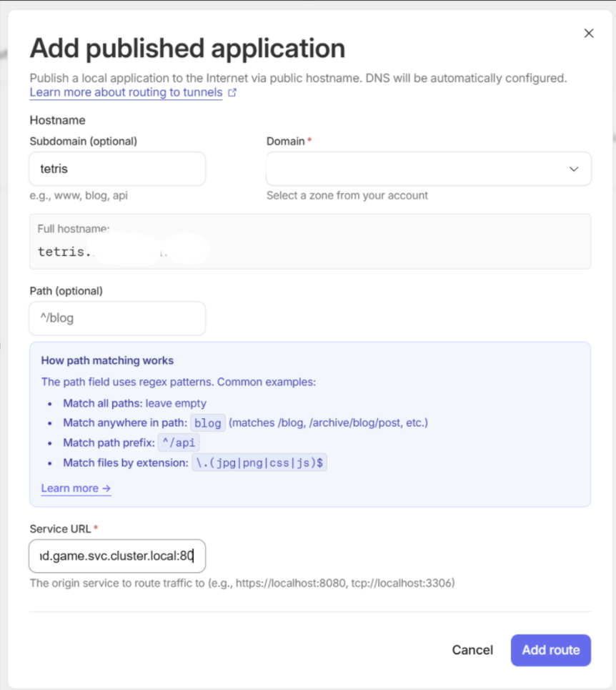Click the Service URL label
The width and height of the screenshot is (616, 690).
tap(60, 529)
